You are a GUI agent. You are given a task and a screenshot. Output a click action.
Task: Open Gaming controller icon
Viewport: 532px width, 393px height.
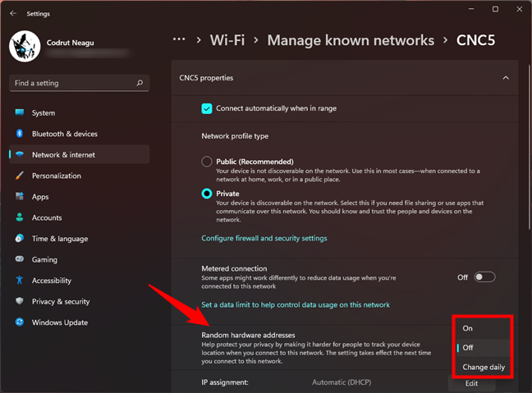(19, 259)
